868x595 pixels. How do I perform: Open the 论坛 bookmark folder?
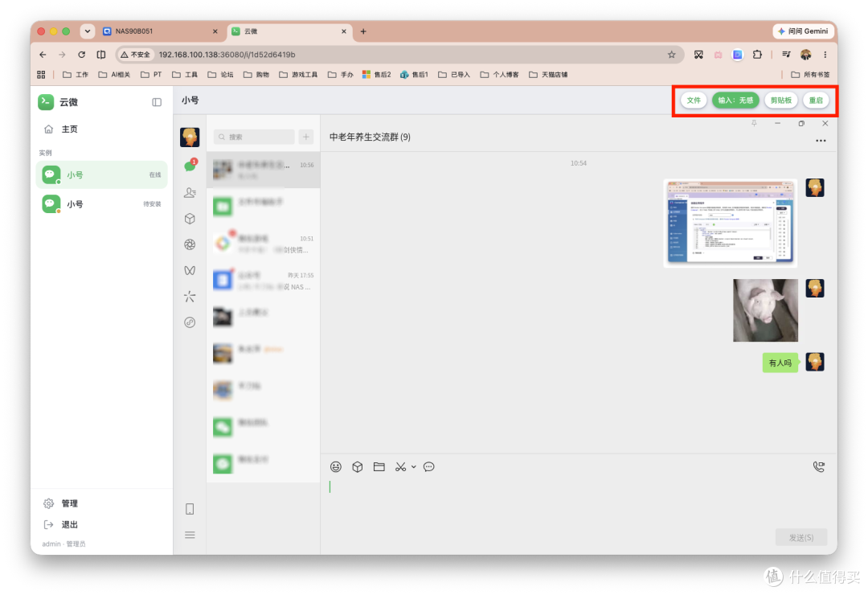click(220, 74)
